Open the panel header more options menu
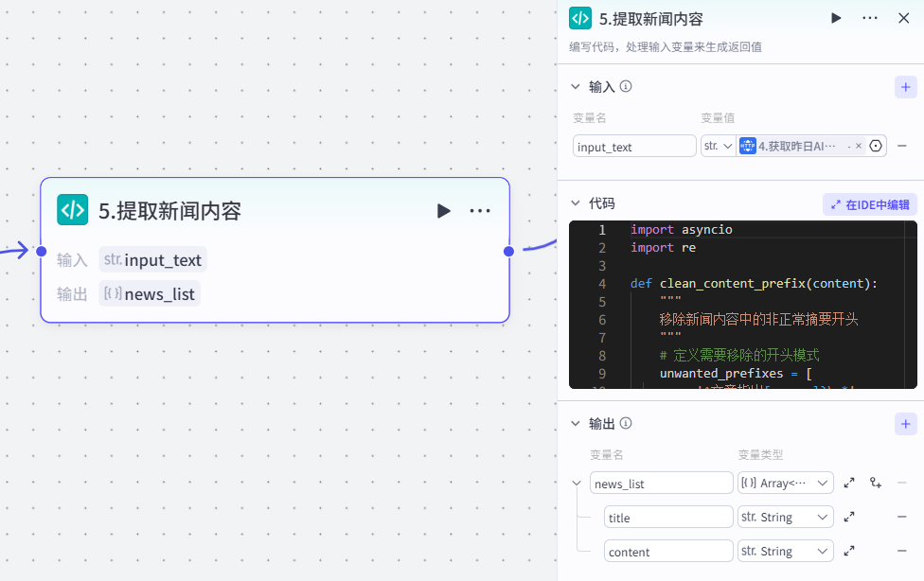This screenshot has width=924, height=581. (869, 18)
